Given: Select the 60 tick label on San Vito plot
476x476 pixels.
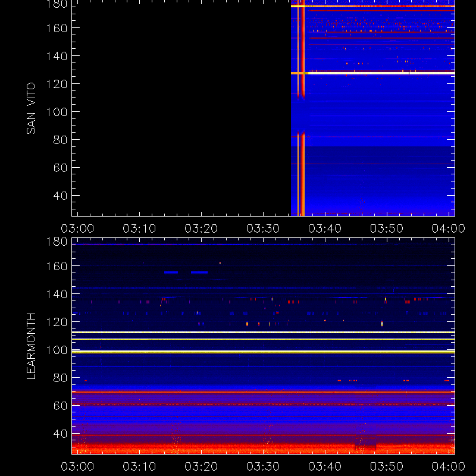Looking at the screenshot, I should (60, 168).
